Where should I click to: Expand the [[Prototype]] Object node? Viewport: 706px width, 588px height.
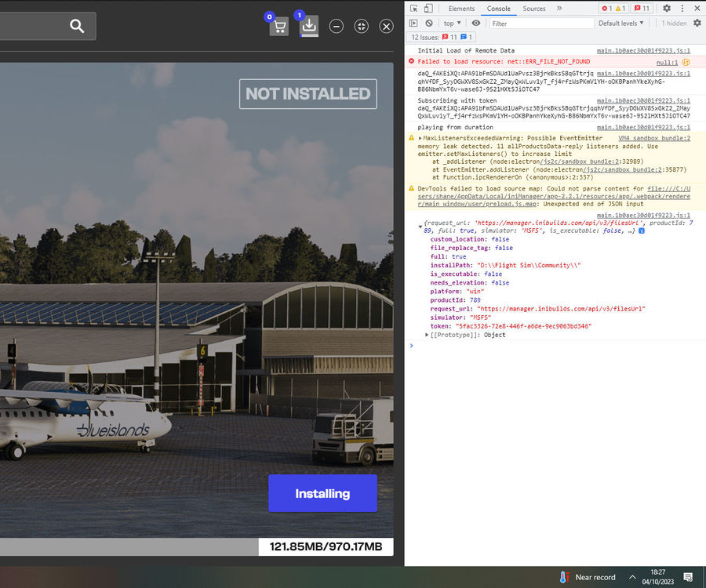427,335
